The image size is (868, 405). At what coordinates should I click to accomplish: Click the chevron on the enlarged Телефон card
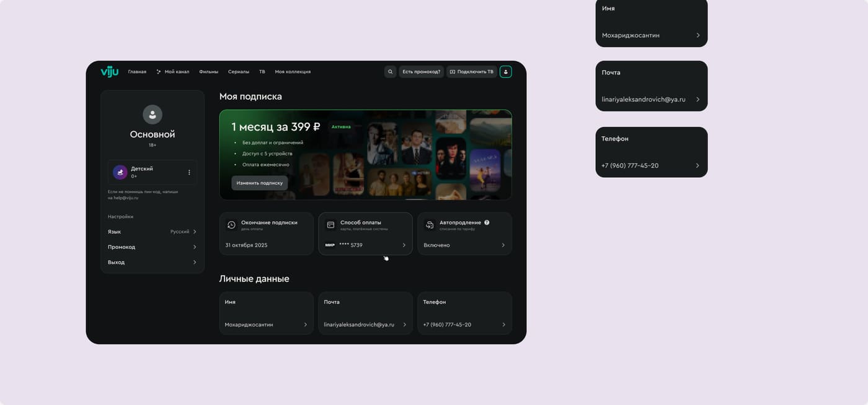pos(697,165)
